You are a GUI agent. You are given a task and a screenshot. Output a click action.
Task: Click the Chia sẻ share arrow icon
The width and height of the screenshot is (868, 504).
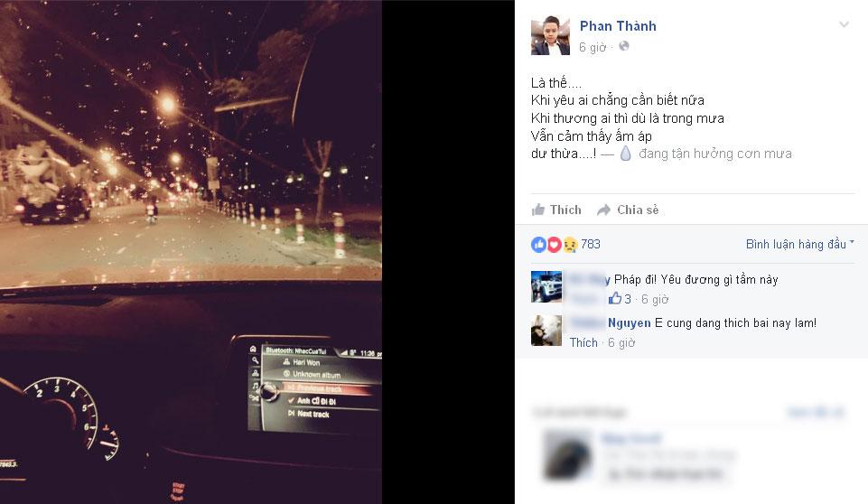click(x=603, y=210)
